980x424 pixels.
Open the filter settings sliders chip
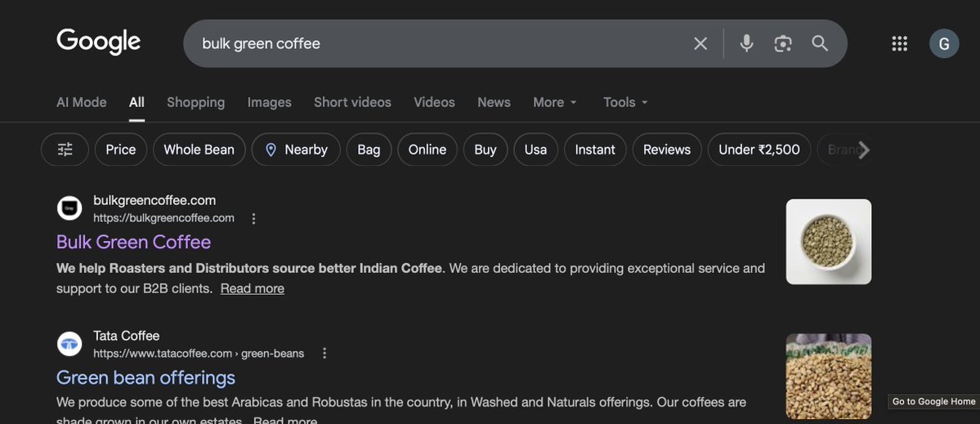click(65, 150)
